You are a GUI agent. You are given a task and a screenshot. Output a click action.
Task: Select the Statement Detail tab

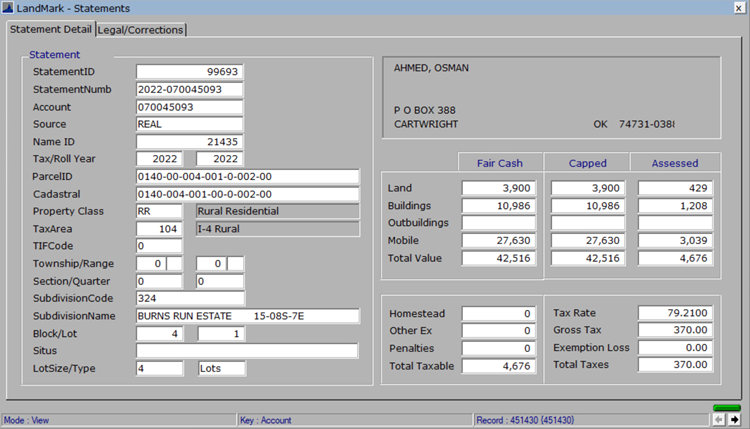pyautogui.click(x=51, y=29)
